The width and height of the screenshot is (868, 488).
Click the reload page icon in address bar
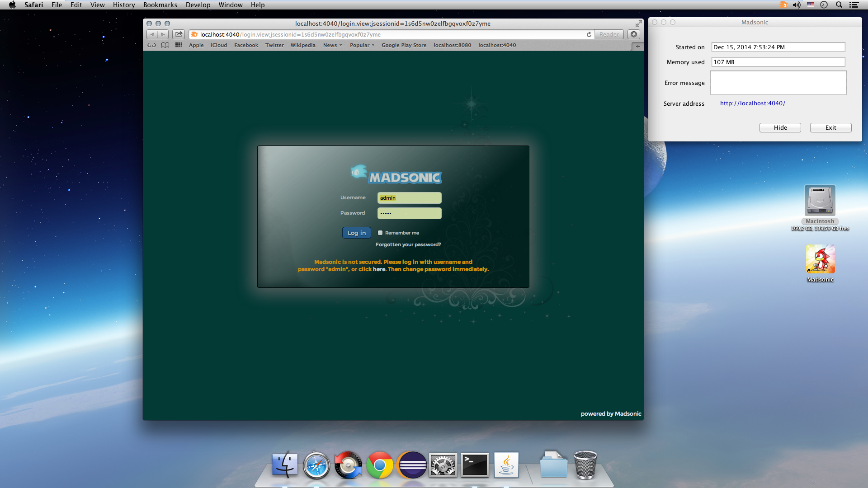(589, 34)
